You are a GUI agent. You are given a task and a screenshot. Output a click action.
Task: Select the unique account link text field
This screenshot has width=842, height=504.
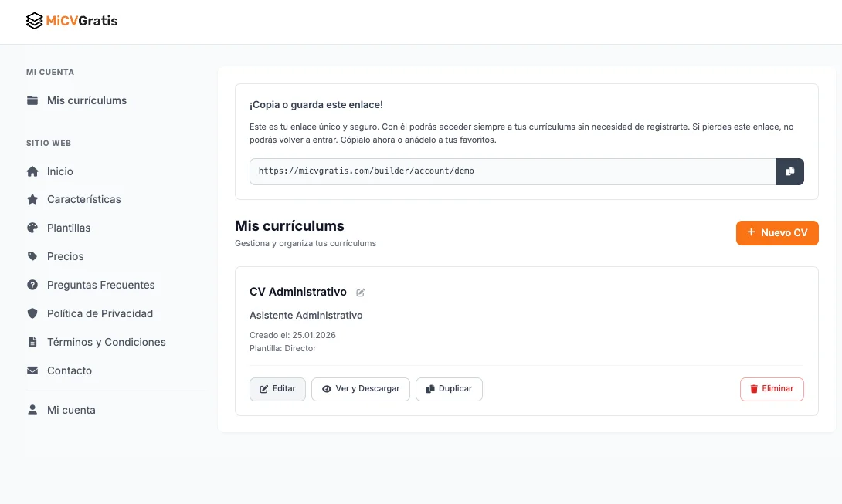coord(512,171)
